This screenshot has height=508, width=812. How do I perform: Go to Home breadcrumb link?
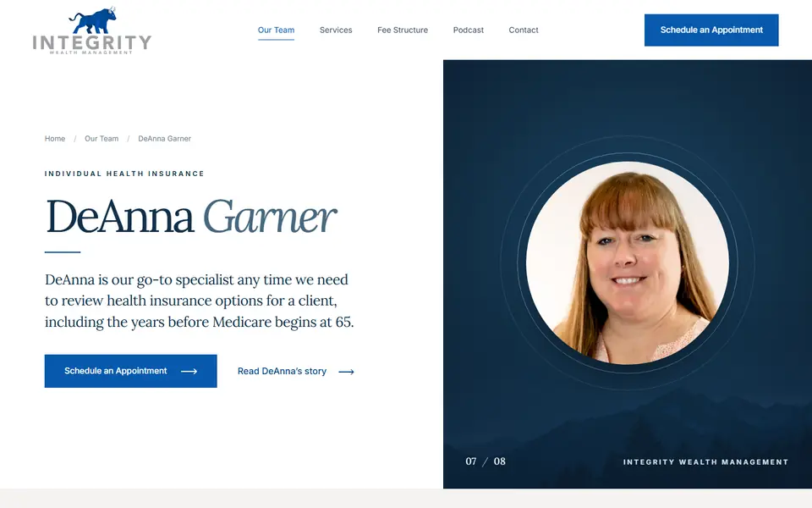point(55,138)
